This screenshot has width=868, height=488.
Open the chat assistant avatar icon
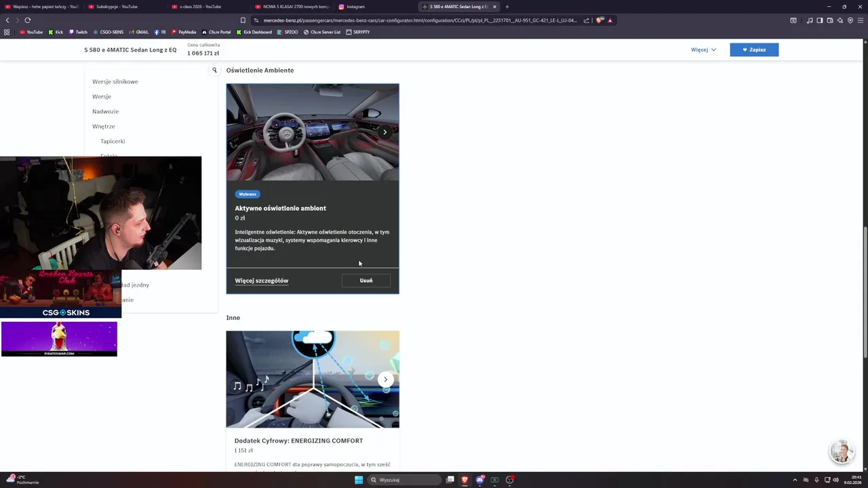pos(842,451)
